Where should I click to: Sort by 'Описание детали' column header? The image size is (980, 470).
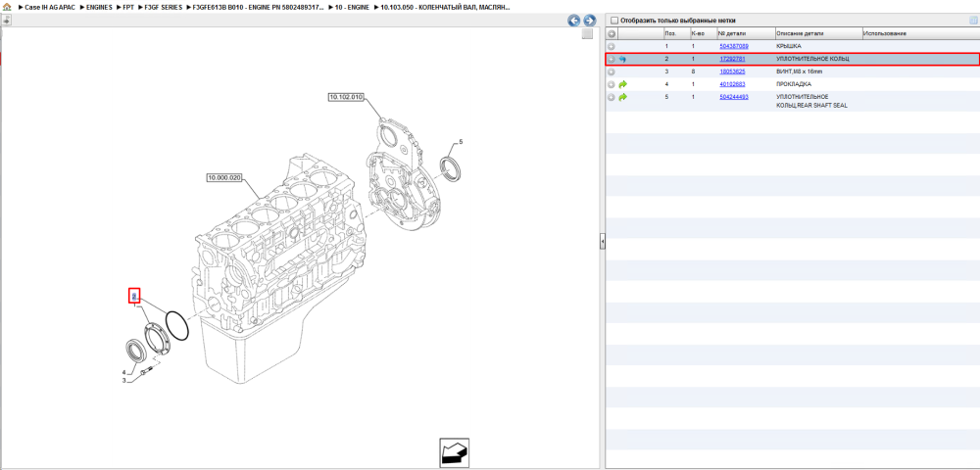818,33
